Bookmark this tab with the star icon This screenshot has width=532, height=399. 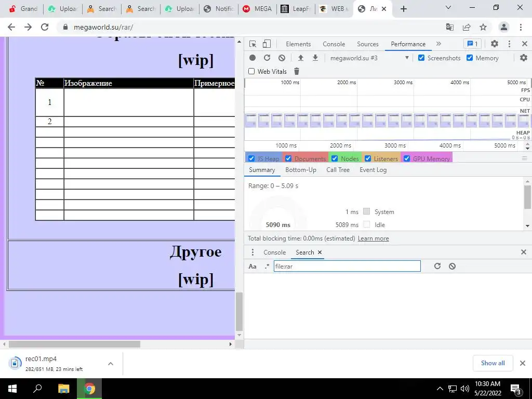point(483,27)
